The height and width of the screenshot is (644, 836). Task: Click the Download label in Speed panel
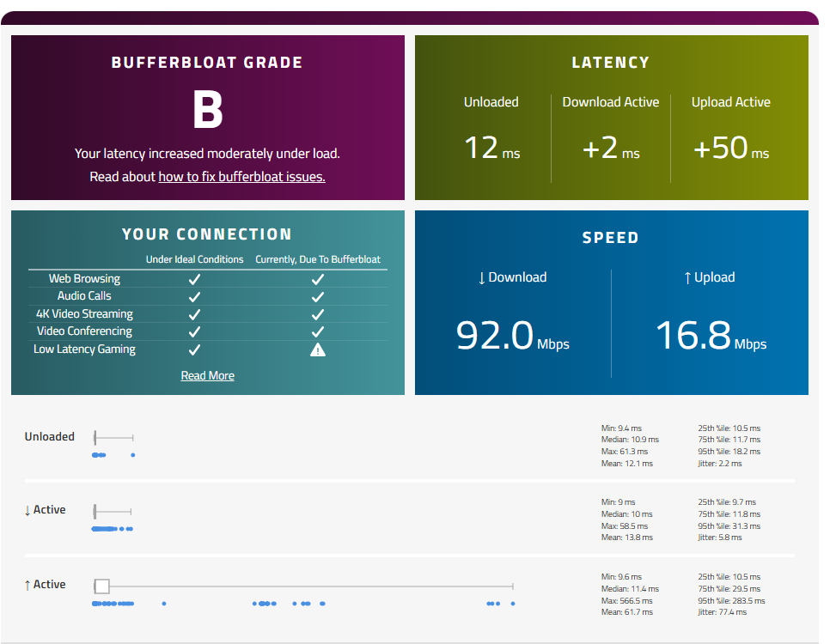(512, 277)
